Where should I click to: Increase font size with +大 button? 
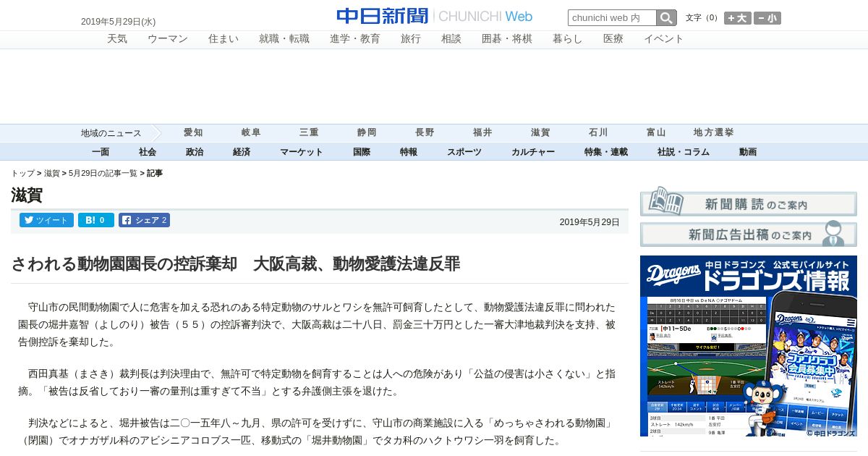tap(738, 18)
